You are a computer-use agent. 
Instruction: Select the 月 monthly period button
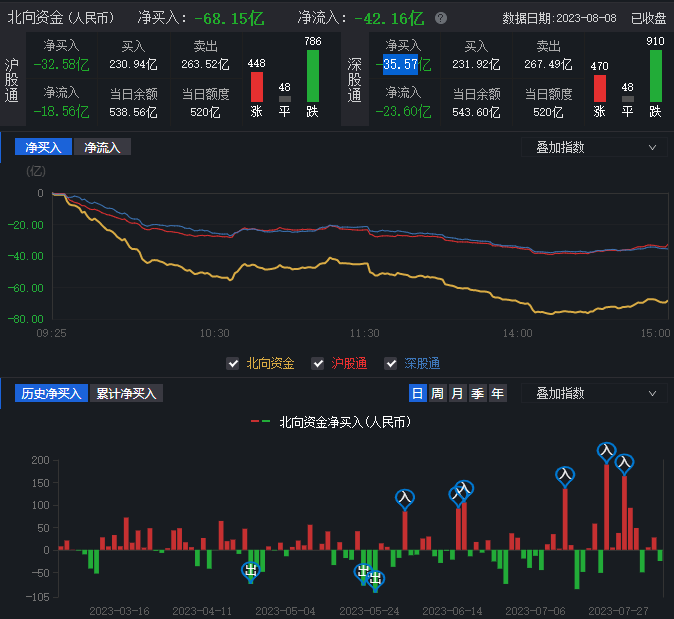(457, 394)
